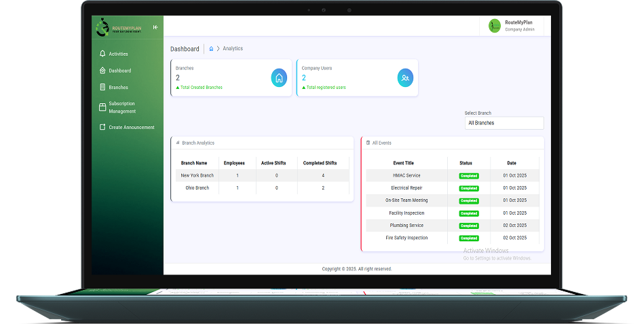
Task: Go to Create Announcement menu item
Action: (x=132, y=127)
